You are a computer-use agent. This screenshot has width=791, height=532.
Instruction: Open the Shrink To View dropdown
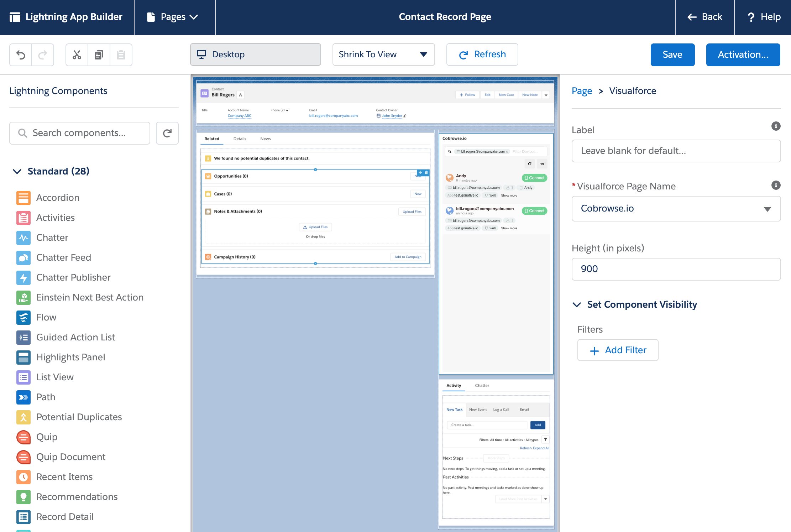point(383,54)
